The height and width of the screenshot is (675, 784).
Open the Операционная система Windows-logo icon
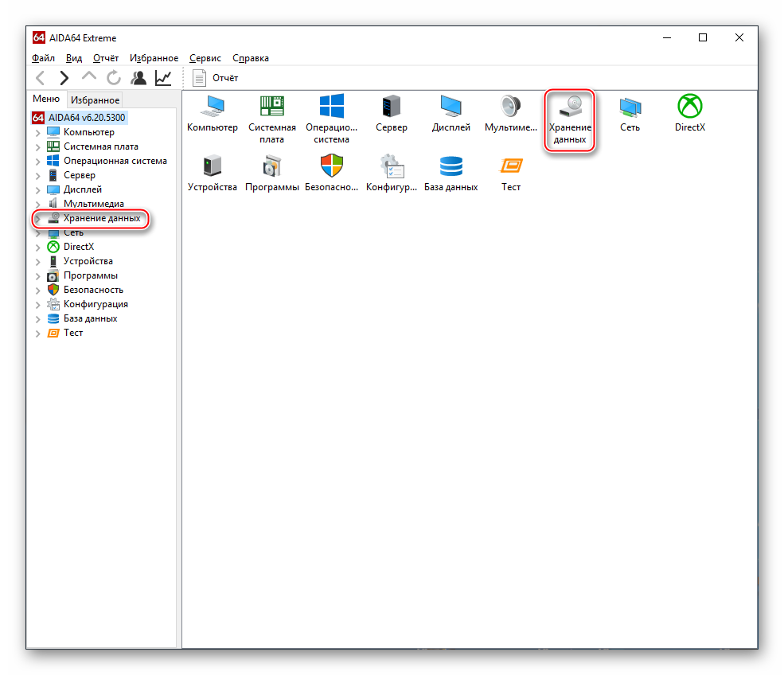[x=331, y=119]
